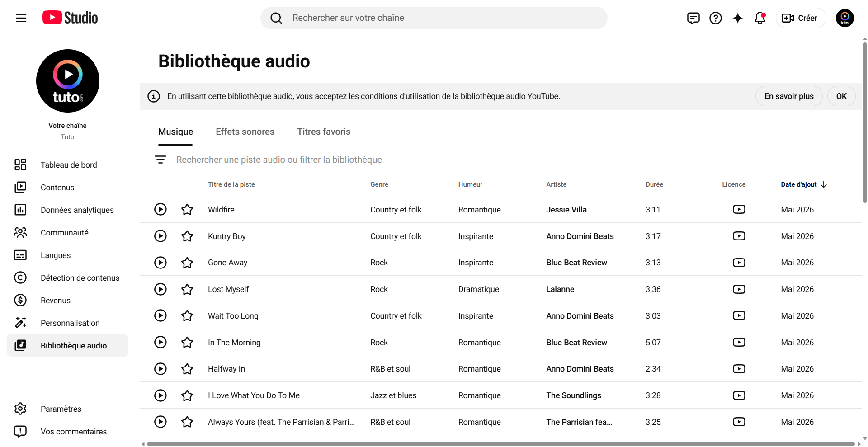868x447 pixels.
Task: Open Langues in the sidebar
Action: [x=67, y=255]
